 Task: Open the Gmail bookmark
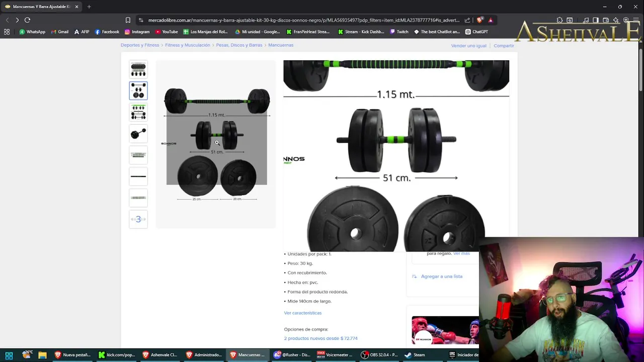pos(60,32)
